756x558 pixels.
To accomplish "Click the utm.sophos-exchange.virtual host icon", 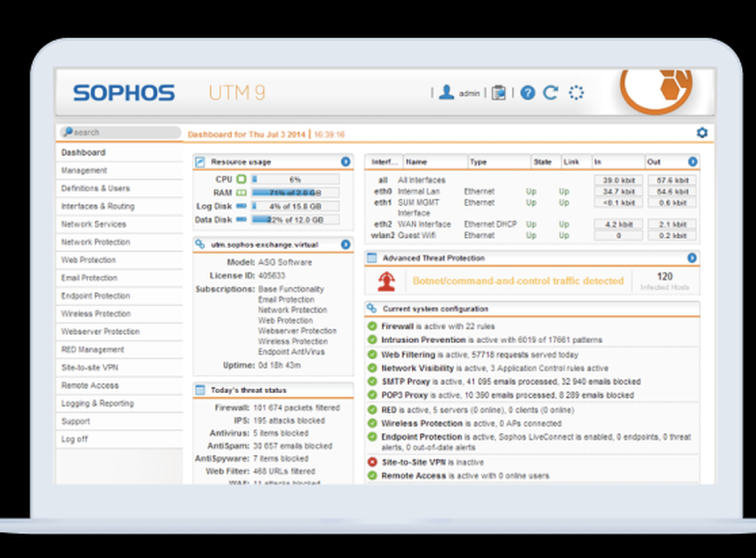I will pos(200,244).
